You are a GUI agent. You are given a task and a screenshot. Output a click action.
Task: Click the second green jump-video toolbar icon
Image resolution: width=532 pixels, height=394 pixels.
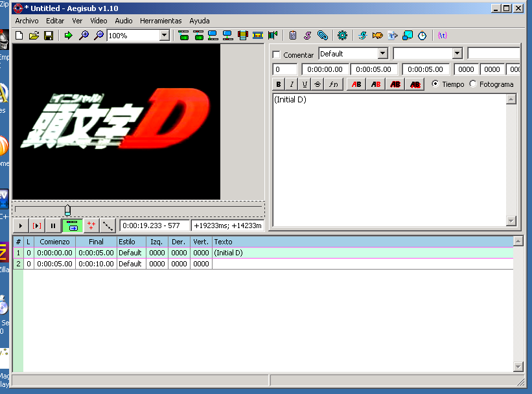[x=198, y=35]
